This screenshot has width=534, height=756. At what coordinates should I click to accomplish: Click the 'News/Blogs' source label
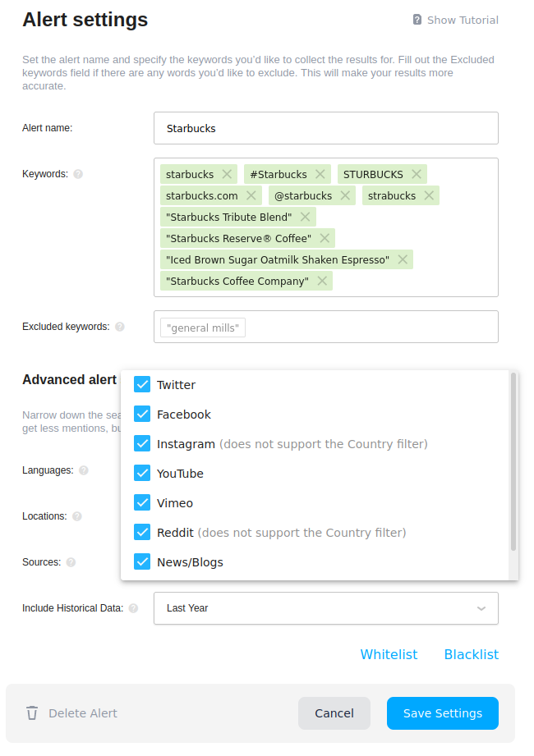[190, 562]
